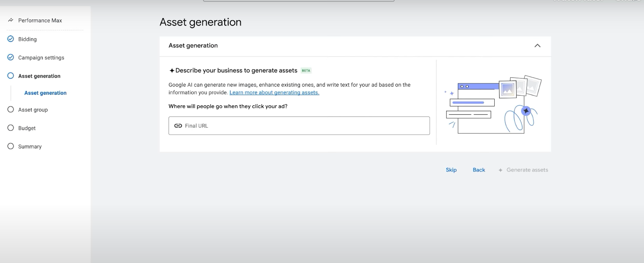Screen dimensions: 644x263
Task: Click sparkle icon beside Describe your business
Action: tap(172, 70)
